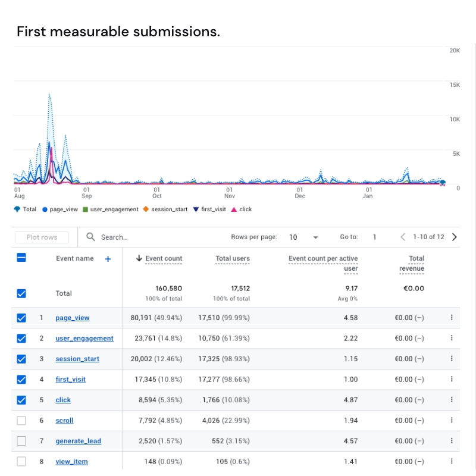The image size is (476, 476).
Task: Open the view_item event link
Action: pos(71,462)
